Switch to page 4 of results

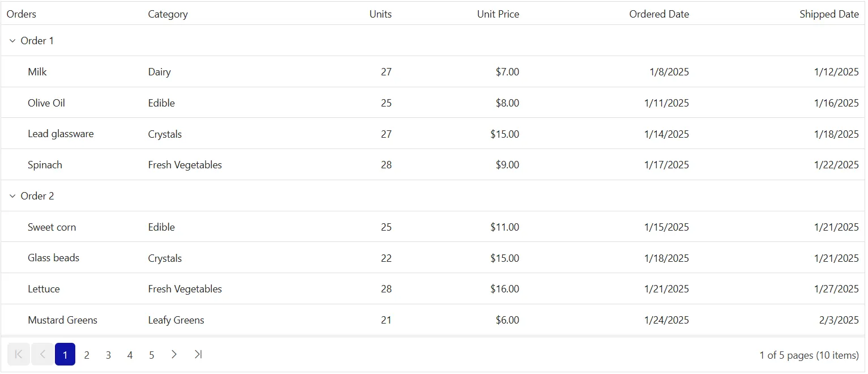click(130, 355)
